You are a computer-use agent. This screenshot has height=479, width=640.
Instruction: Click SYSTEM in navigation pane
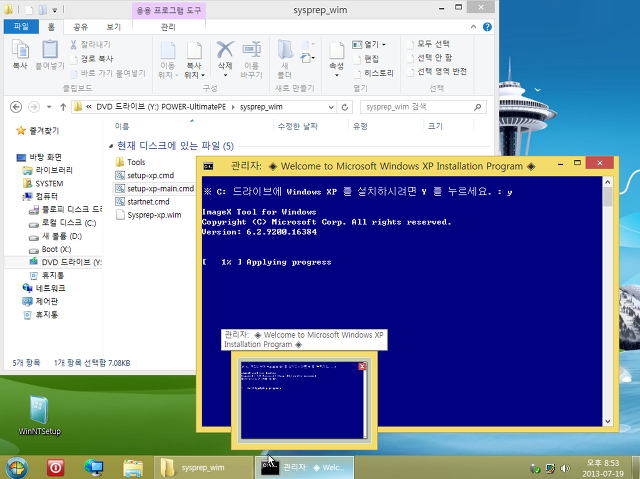(x=43, y=184)
